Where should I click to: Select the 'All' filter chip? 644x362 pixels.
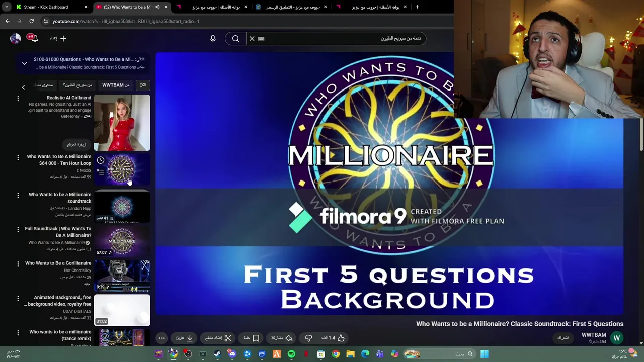tap(143, 85)
